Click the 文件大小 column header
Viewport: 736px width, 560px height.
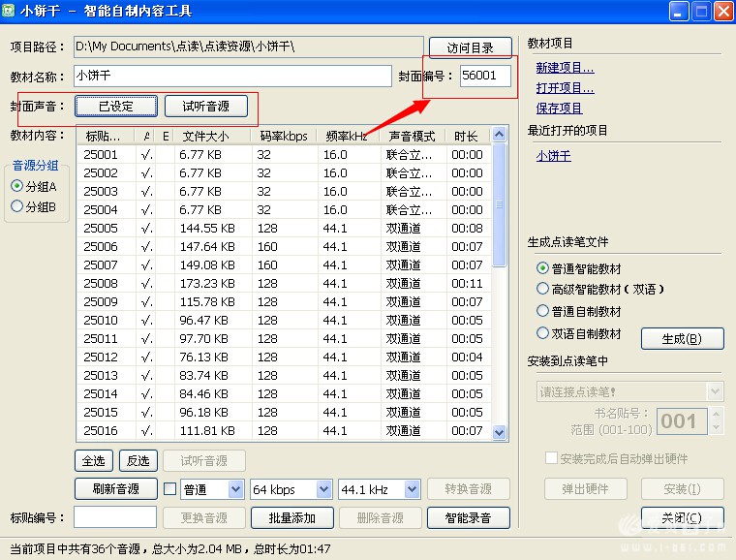[x=205, y=137]
